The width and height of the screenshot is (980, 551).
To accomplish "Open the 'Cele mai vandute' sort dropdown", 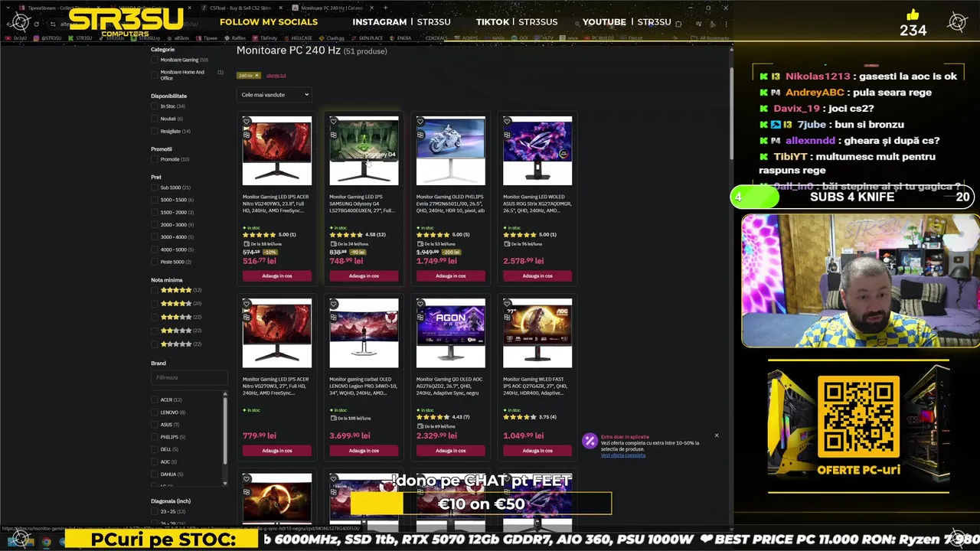I will pyautogui.click(x=275, y=95).
